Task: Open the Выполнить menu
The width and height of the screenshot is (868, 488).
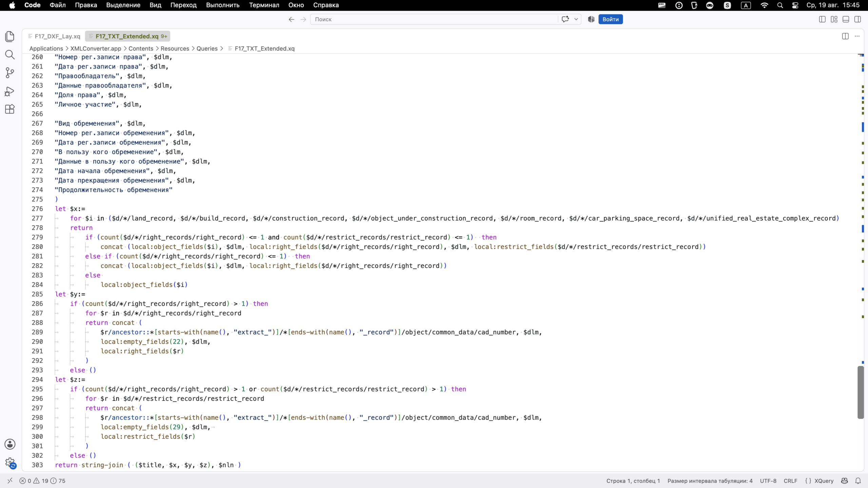Action: point(223,5)
